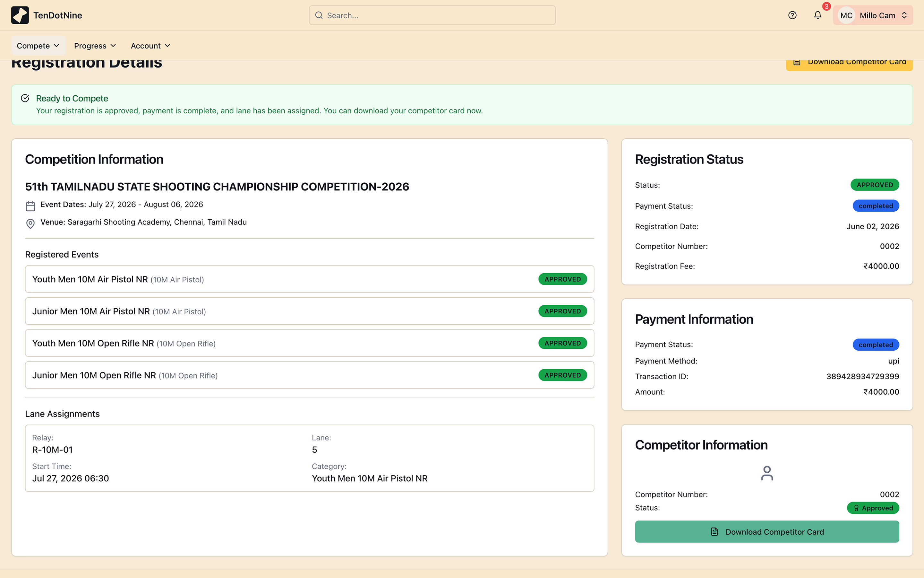Click the Approved badge in Competitor Information
The height and width of the screenshot is (578, 924).
(x=873, y=508)
